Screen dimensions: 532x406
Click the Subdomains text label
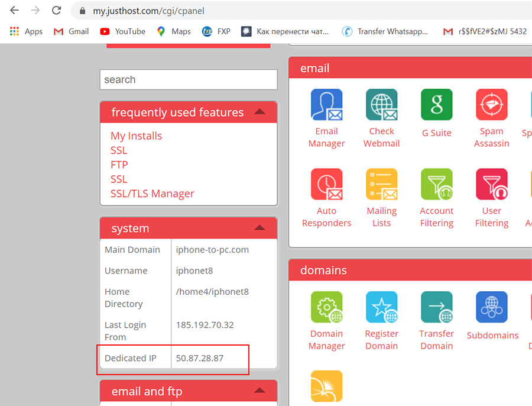coord(492,336)
